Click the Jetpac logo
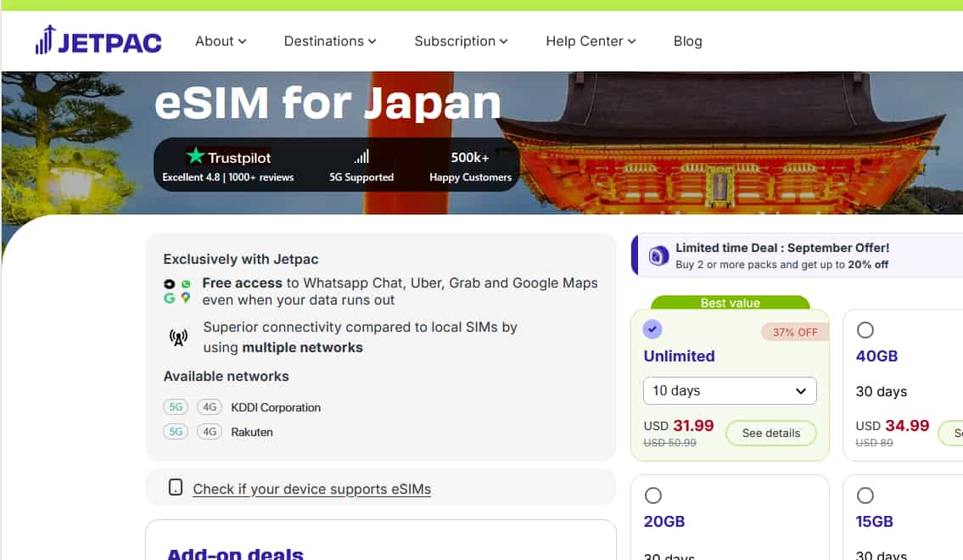This screenshot has height=560, width=963. (x=98, y=41)
